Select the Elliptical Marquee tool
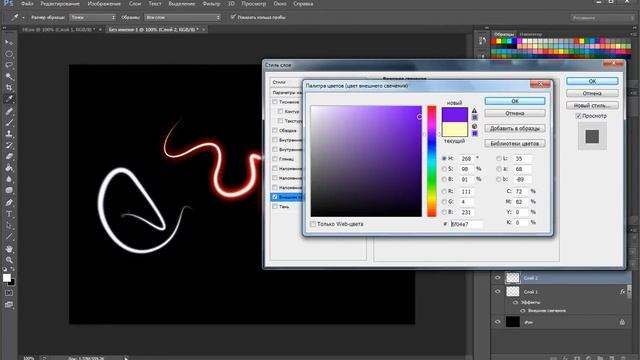This screenshot has height=360, width=640. (9, 54)
